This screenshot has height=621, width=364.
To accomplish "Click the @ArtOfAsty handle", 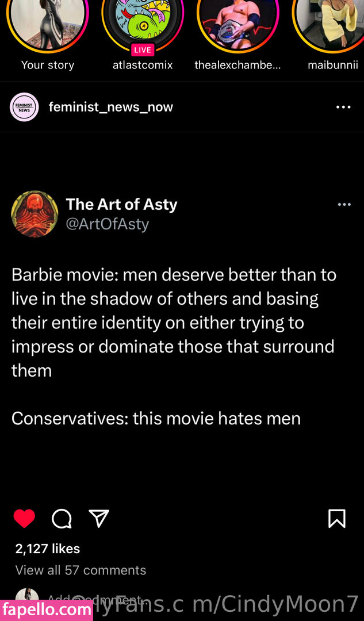I will coord(108,224).
